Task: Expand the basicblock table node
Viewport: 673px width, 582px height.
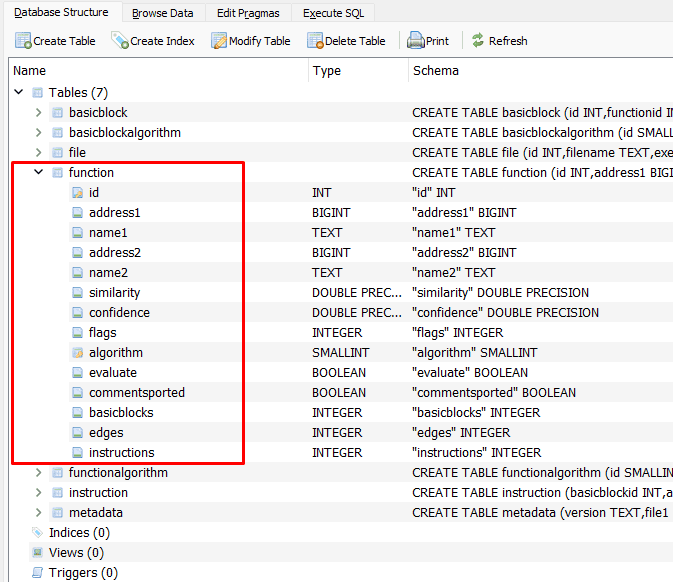Action: click(39, 112)
